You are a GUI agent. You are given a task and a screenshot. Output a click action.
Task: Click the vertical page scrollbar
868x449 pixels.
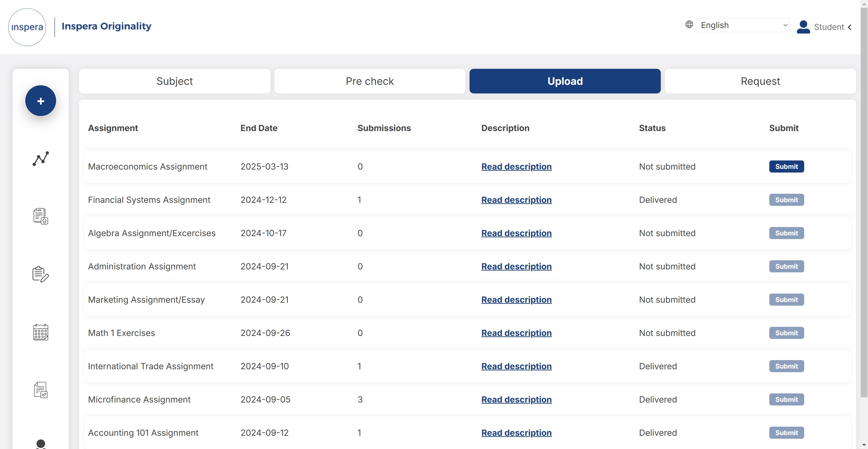click(x=864, y=202)
